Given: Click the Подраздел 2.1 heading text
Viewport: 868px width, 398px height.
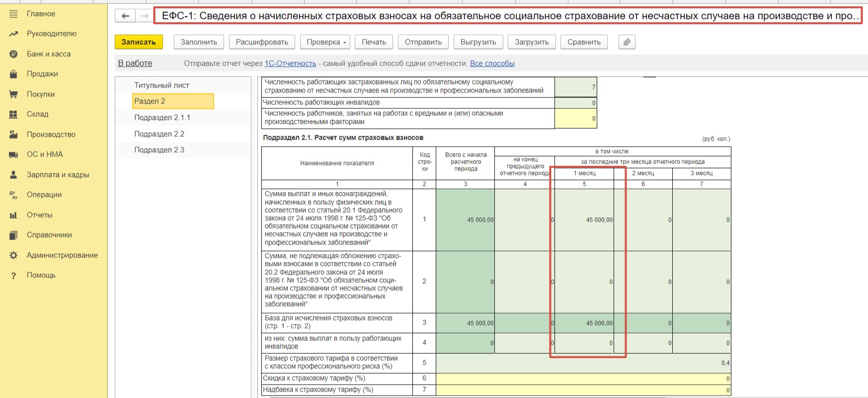Looking at the screenshot, I should [343, 138].
